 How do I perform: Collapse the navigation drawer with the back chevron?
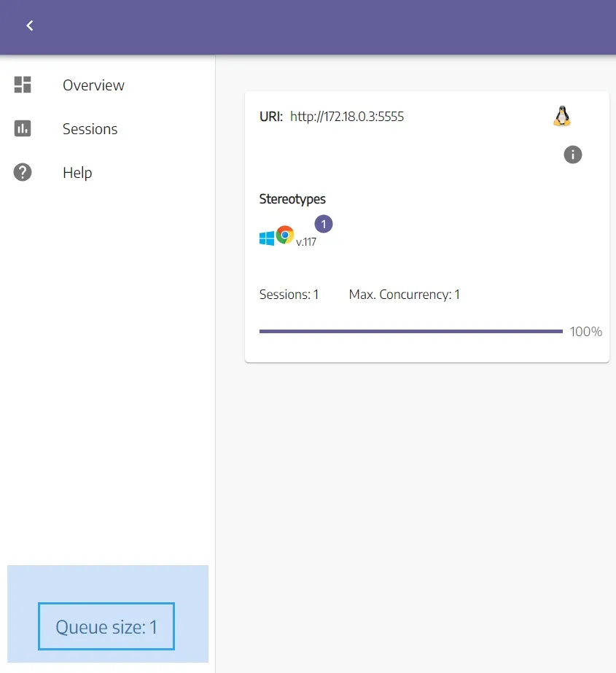[29, 26]
